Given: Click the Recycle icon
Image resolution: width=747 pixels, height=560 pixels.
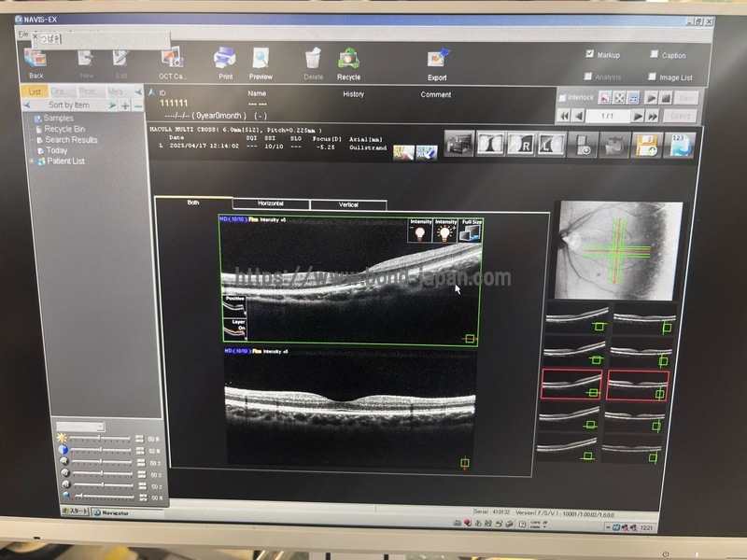Looking at the screenshot, I should [x=349, y=62].
